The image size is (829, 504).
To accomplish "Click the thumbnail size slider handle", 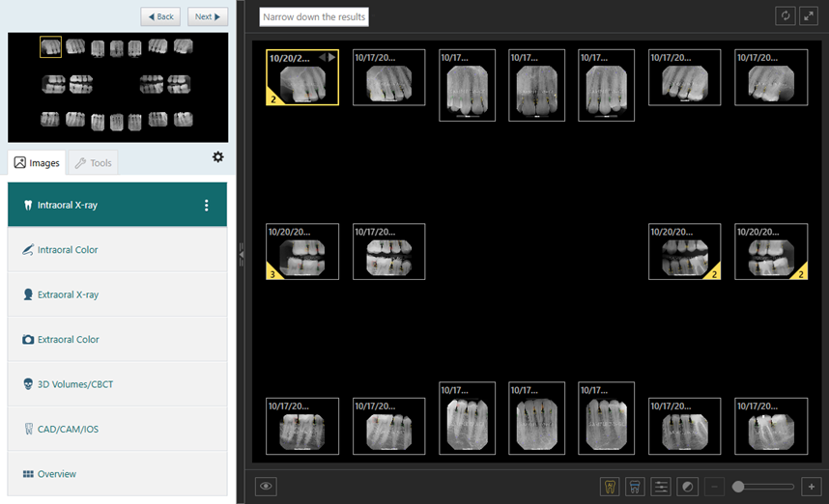I will 738,487.
